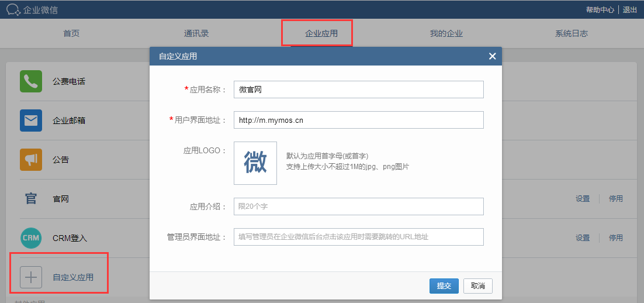Click 停用 for the CRM登入 app
This screenshot has width=644, height=303.
coord(615,238)
